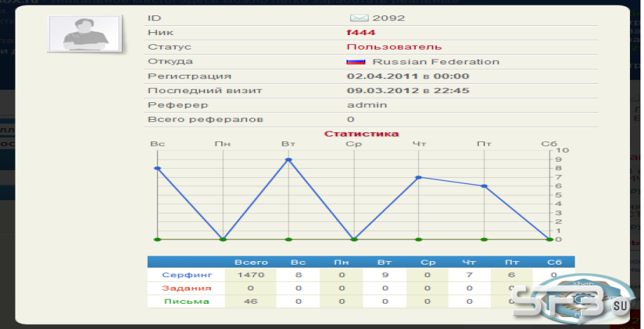644x329 pixels.
Task: Click the green baseline dot under Ср
Action: pyautogui.click(x=353, y=239)
